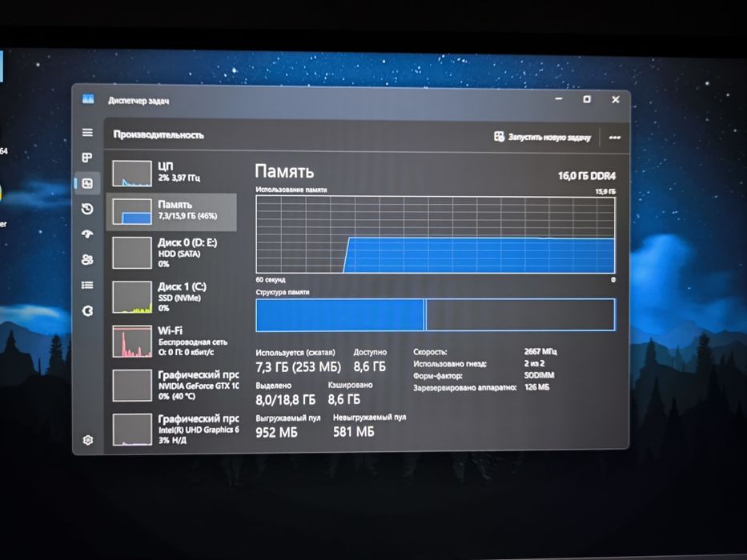The width and height of the screenshot is (747, 560).
Task: Open the three-dot more options menu
Action: pos(615,138)
